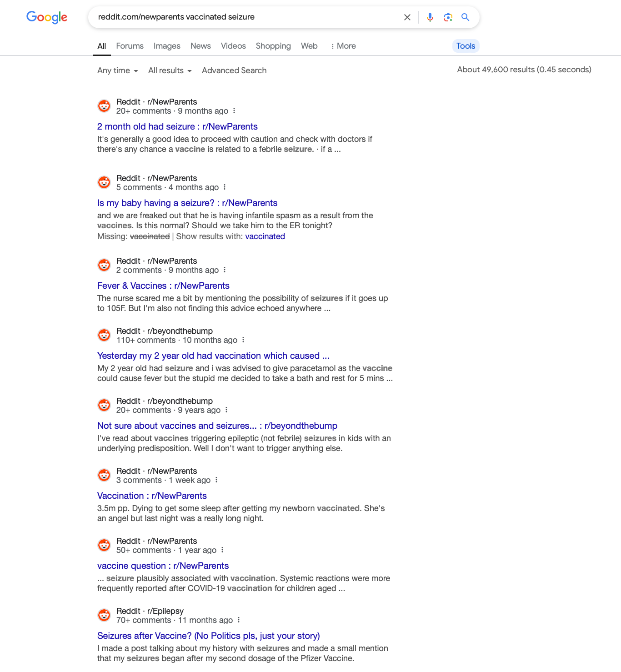Click '3 comments · 1 week ago' text
Viewport: 621px width, 672px height.
click(163, 480)
